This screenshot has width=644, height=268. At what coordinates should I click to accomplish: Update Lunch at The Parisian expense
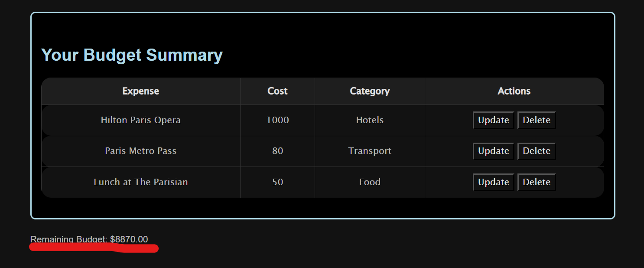[x=493, y=182]
